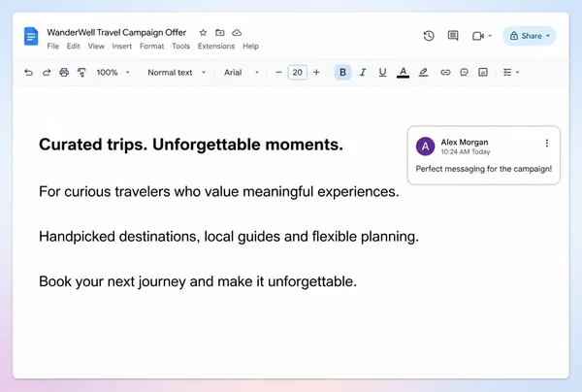Screen dimensions: 582x392
Task: Open the Normal text style dropdown
Action: point(177,73)
